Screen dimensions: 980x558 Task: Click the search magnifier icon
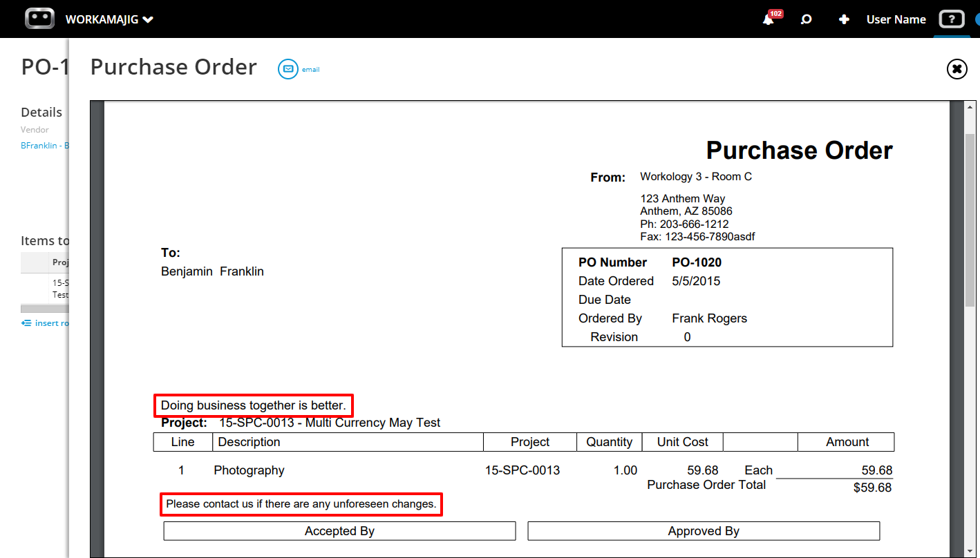pyautogui.click(x=806, y=19)
